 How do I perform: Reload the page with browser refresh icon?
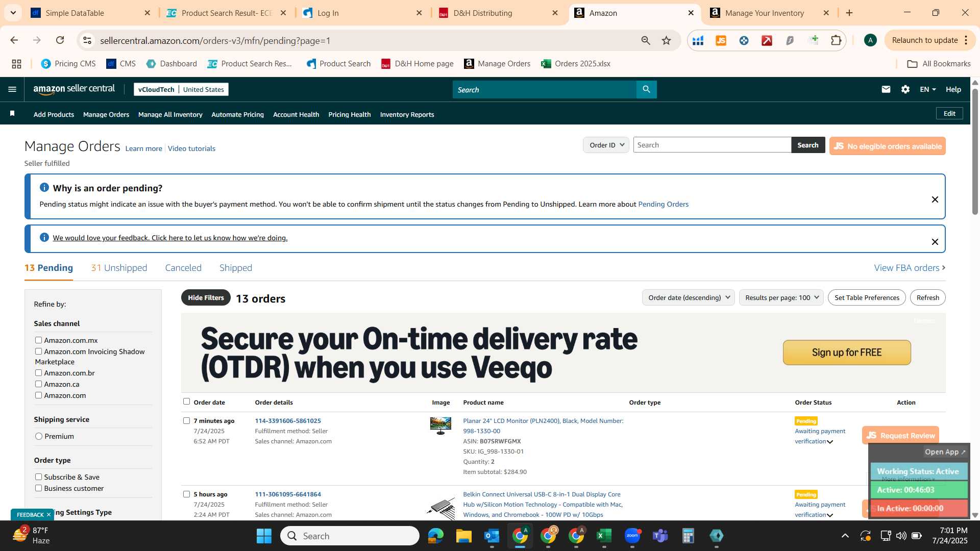pyautogui.click(x=60, y=40)
